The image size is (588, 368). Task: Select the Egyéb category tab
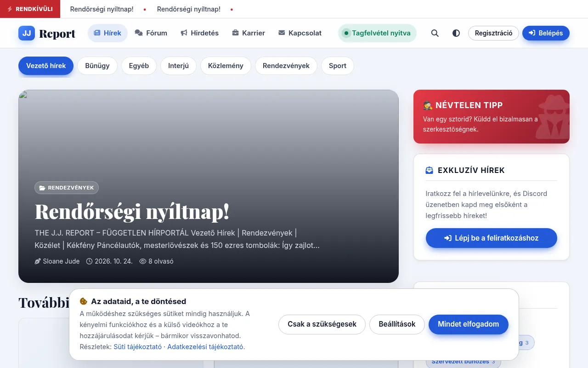[139, 66]
